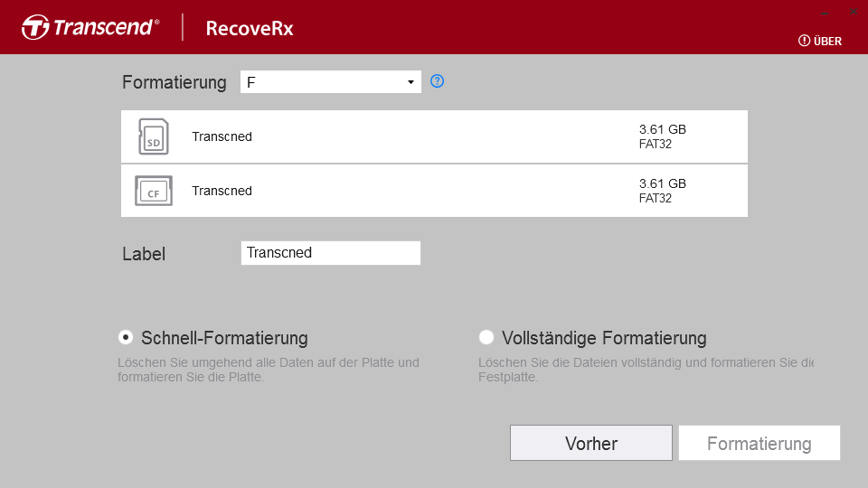Select Vollständige Formatierung radio button
This screenshot has width=868, height=488.
[x=486, y=337]
